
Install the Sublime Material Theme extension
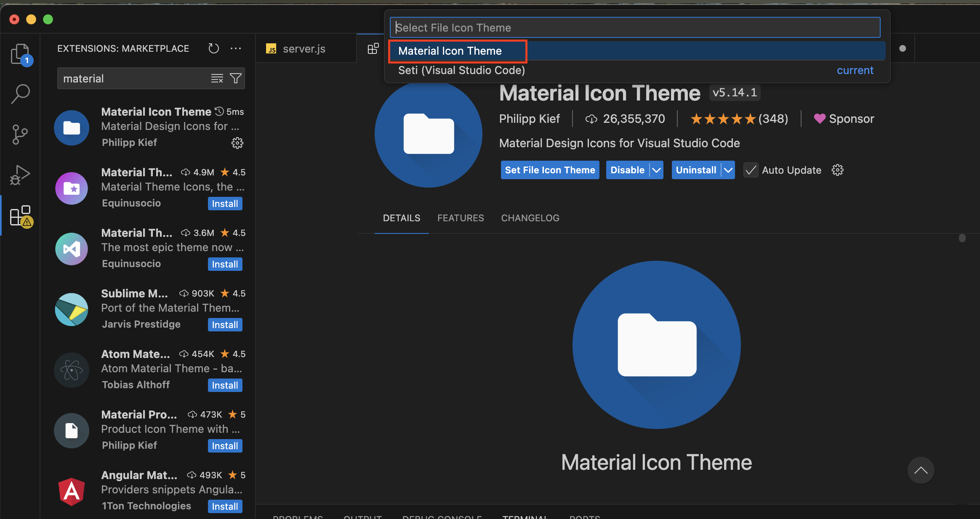pos(225,325)
